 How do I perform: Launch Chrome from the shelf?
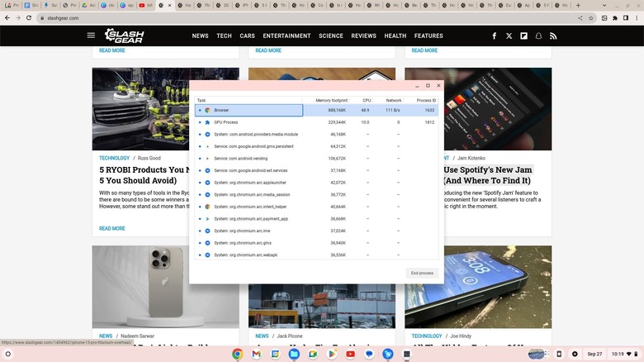pyautogui.click(x=238, y=354)
